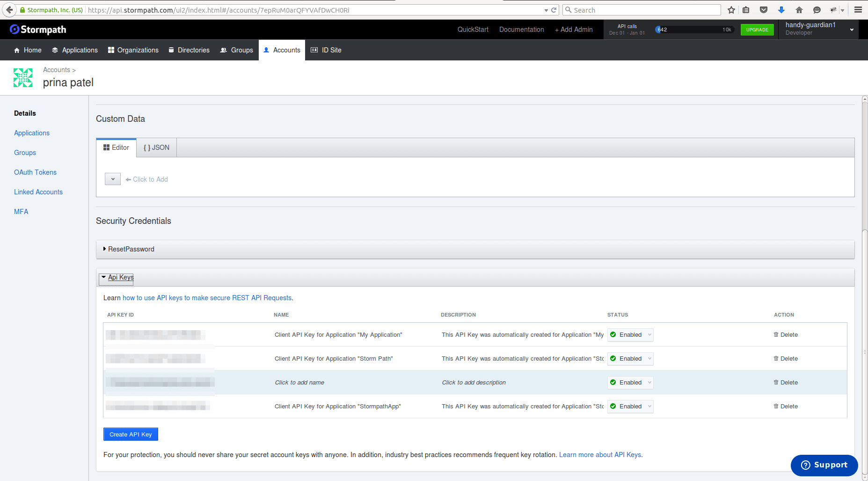Click the API calls usage progress bar

click(x=694, y=30)
